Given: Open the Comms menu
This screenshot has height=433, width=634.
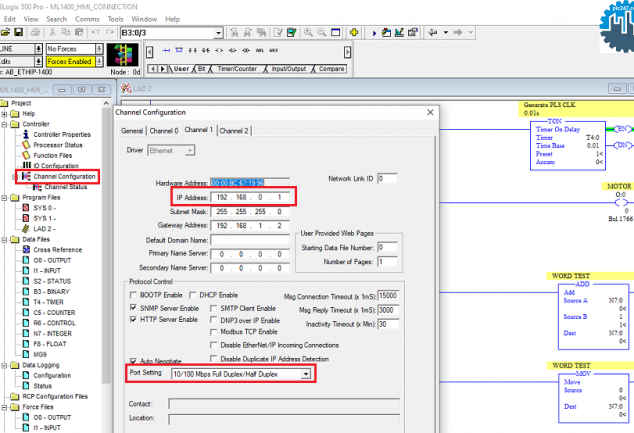Looking at the screenshot, I should pos(87,19).
